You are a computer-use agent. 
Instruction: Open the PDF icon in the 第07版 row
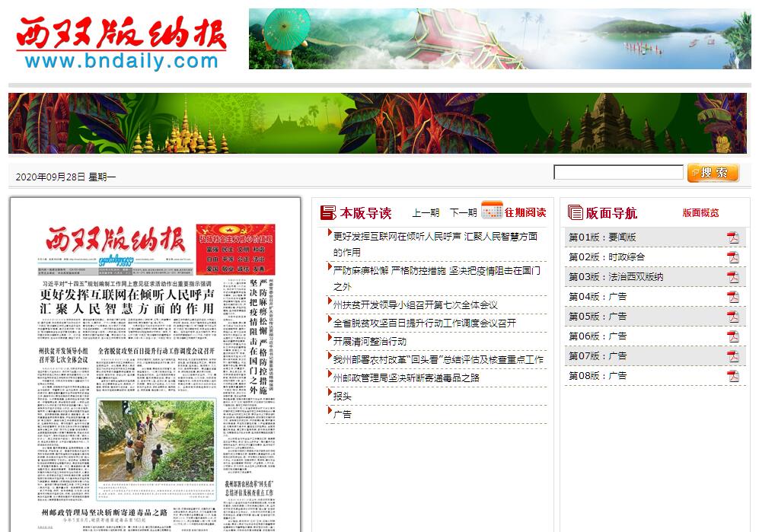pos(732,356)
